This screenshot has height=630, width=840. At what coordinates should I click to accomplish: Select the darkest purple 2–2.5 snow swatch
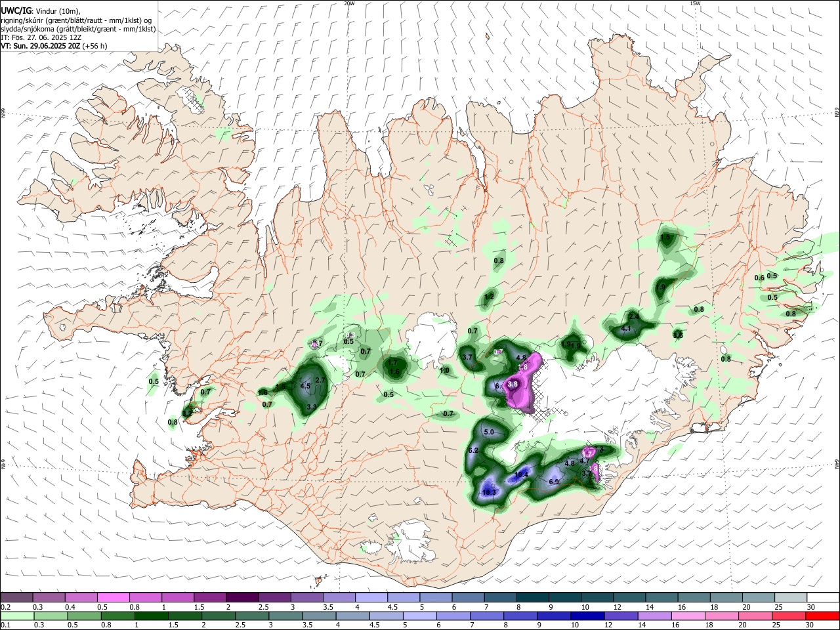point(243,598)
